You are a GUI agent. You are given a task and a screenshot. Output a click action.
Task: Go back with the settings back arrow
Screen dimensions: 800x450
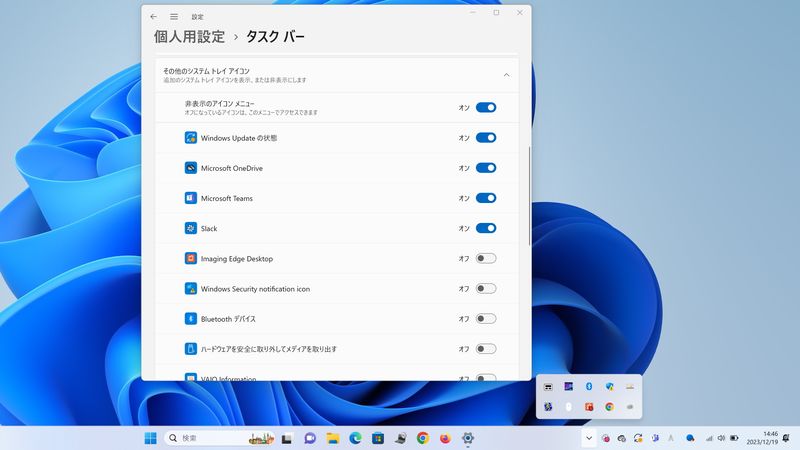pyautogui.click(x=153, y=16)
